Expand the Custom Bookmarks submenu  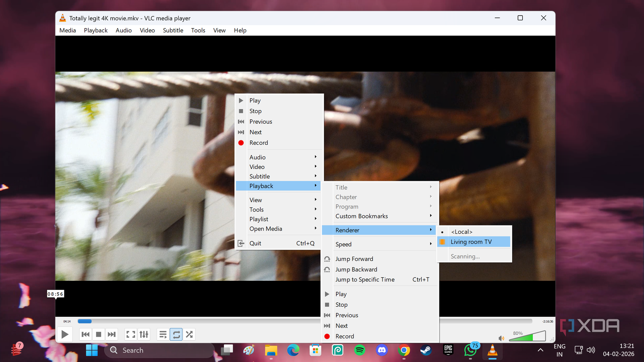click(x=361, y=216)
